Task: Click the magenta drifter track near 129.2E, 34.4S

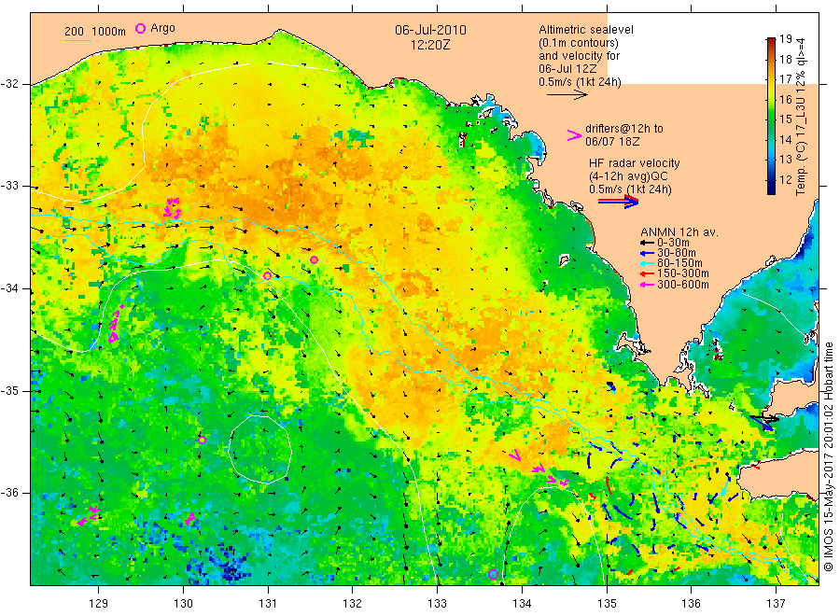Action: click(x=116, y=324)
